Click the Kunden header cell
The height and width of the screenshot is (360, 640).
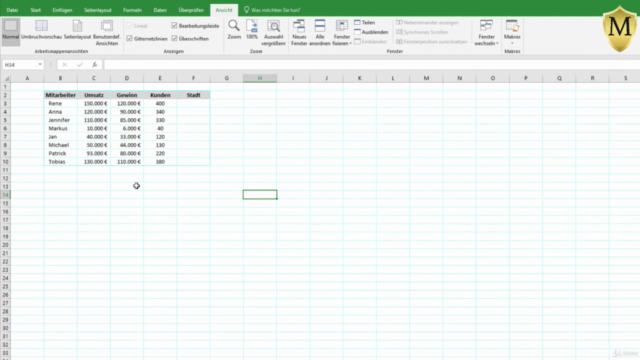pyautogui.click(x=160, y=95)
